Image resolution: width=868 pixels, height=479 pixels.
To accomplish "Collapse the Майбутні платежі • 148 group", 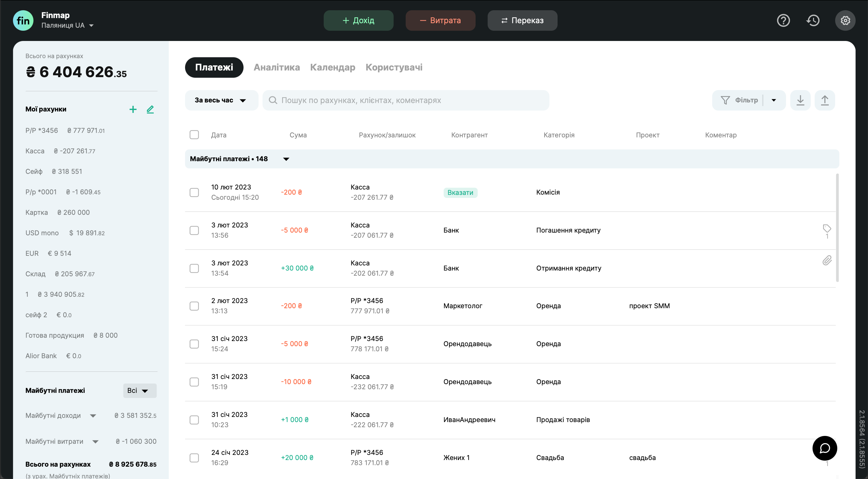I will coord(286,159).
